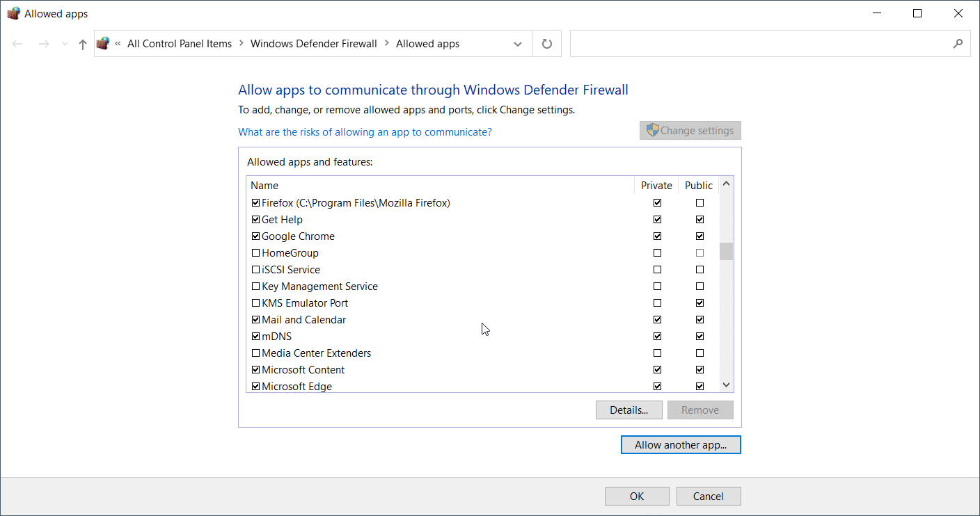
Task: Enable Private checkbox for KMS Emulator Port
Action: pyautogui.click(x=657, y=303)
